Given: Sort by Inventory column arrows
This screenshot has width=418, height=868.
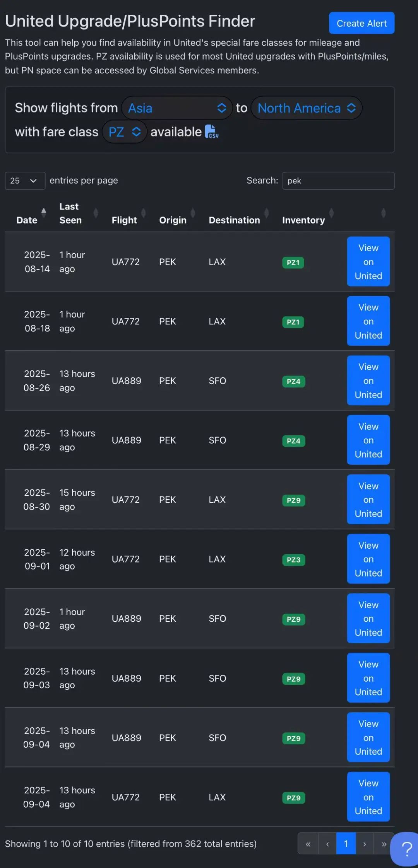Looking at the screenshot, I should [331, 213].
